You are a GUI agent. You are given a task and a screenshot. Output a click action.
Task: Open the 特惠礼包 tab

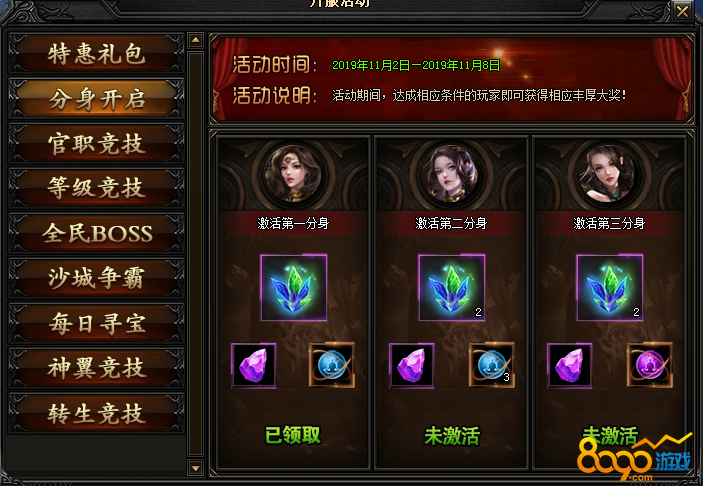96,54
